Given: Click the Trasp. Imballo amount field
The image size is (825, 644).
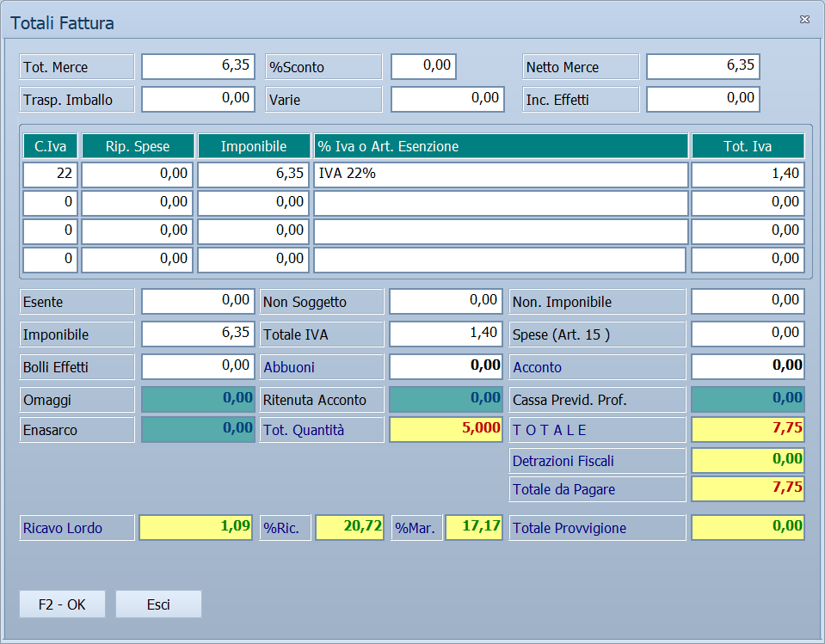Looking at the screenshot, I should coord(199,99).
